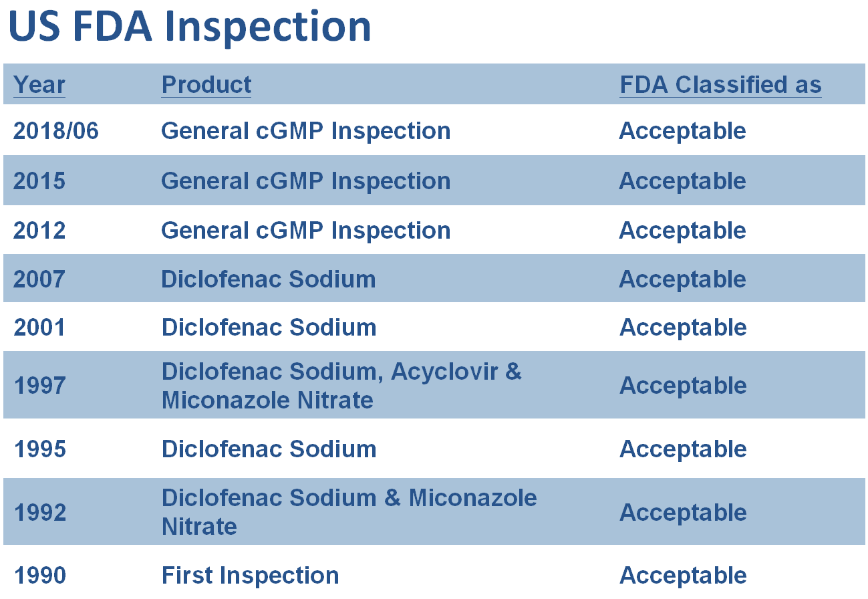Select the 2012 year cell

click(x=39, y=231)
